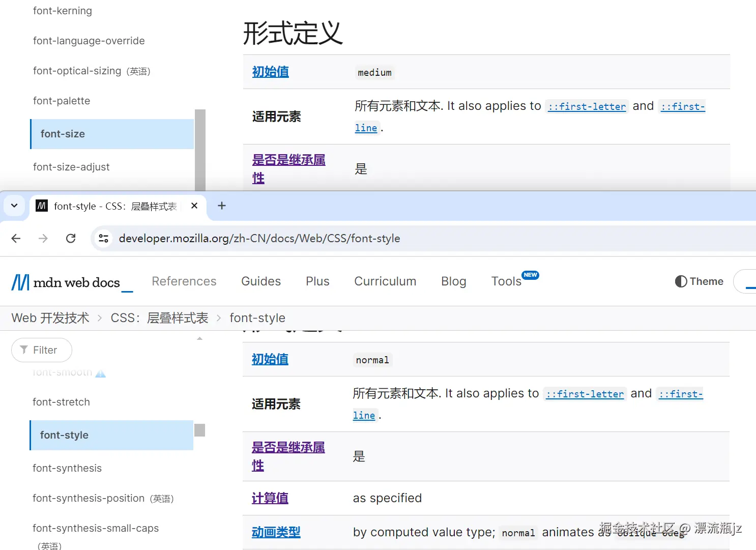Click the medium code value

[374, 72]
